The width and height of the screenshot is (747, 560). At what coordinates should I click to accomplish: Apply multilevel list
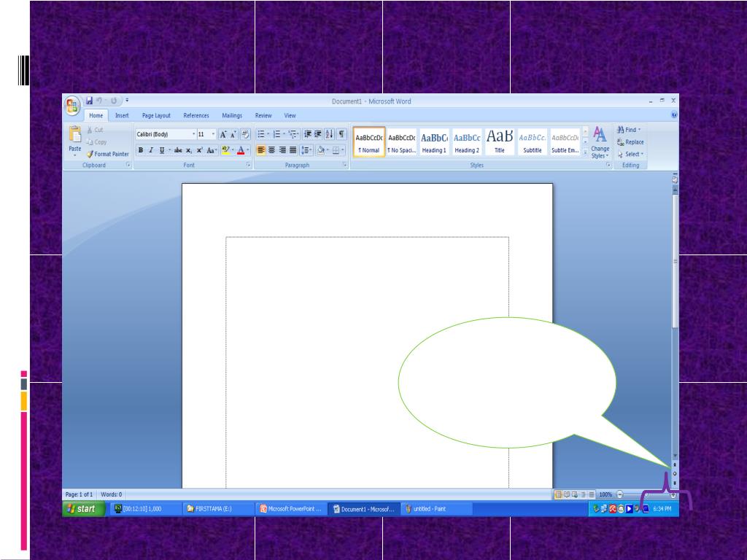tap(293, 134)
